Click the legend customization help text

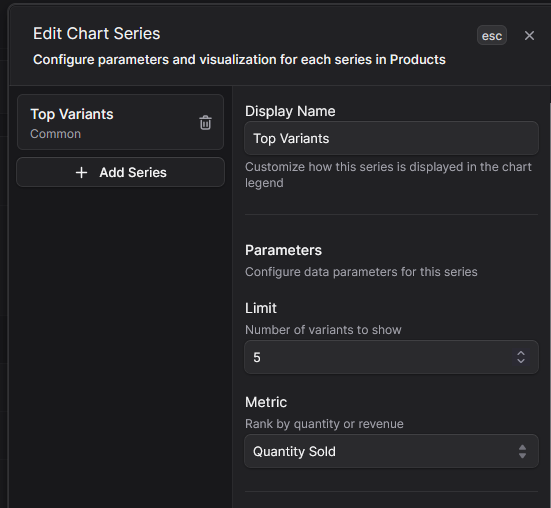click(x=388, y=175)
